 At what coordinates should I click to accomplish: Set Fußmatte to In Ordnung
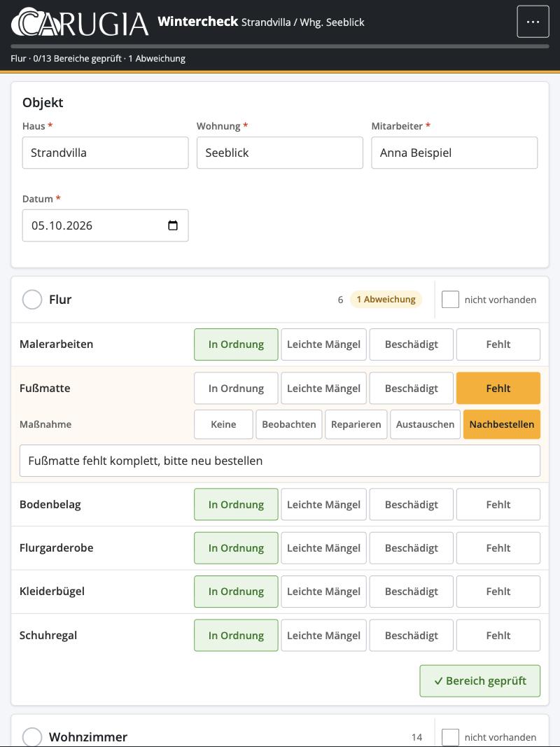click(236, 389)
